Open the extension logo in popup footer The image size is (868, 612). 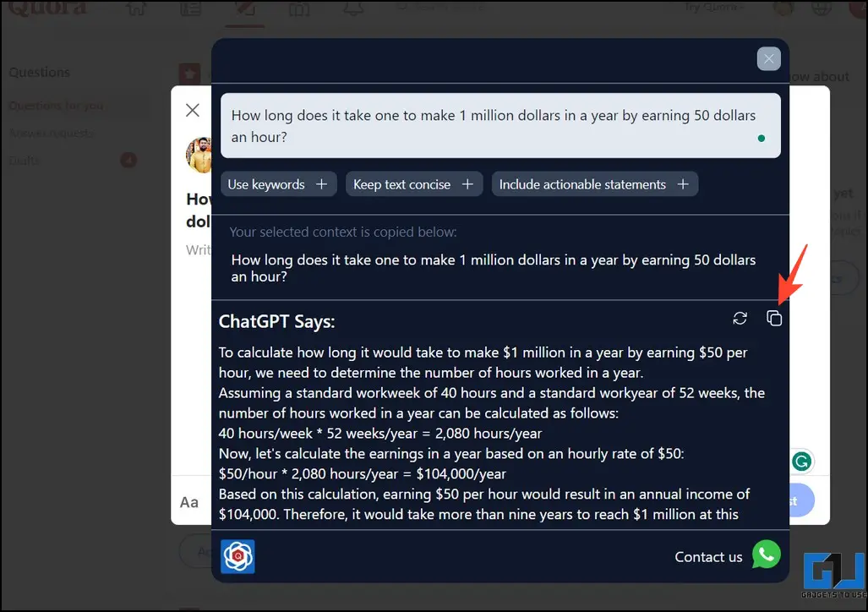(237, 556)
